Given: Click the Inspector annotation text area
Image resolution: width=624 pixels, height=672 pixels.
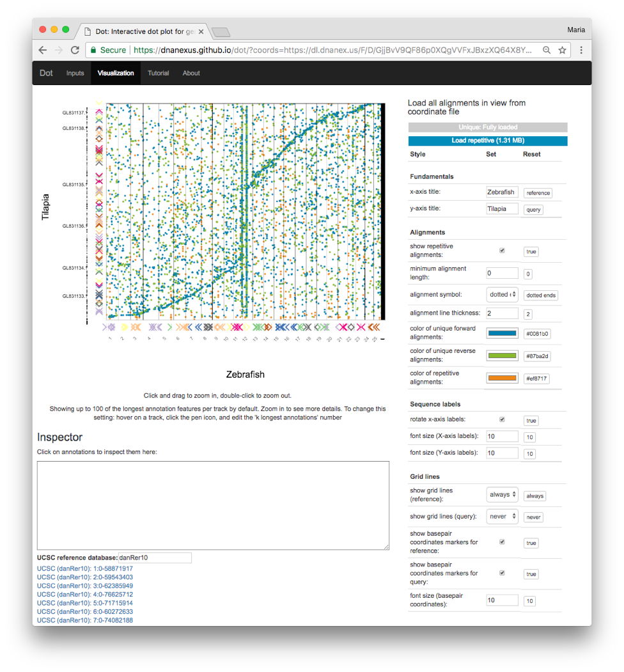Looking at the screenshot, I should (213, 505).
